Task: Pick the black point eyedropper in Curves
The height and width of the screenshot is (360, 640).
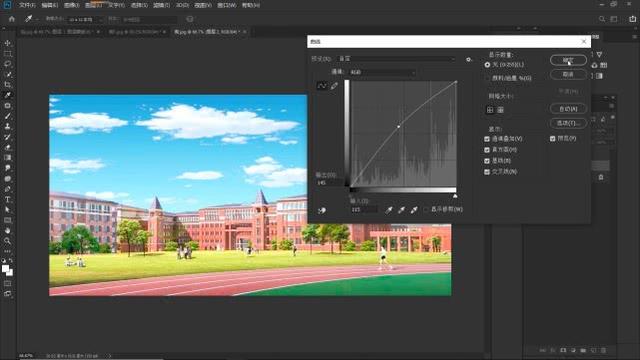Action: pyautogui.click(x=389, y=210)
